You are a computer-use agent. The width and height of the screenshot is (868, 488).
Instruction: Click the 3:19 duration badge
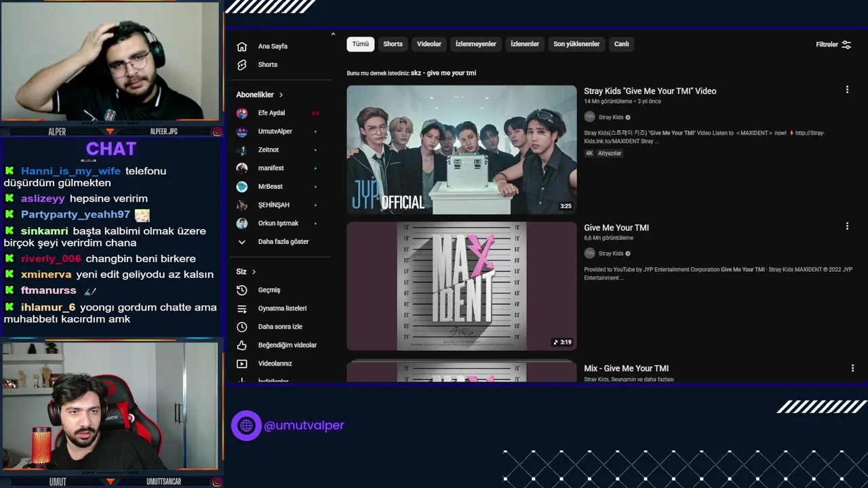point(562,342)
